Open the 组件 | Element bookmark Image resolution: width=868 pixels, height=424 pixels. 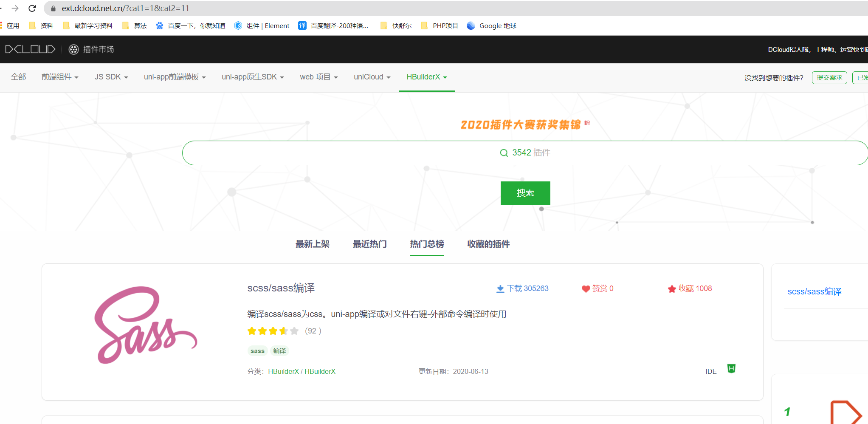[x=262, y=25]
